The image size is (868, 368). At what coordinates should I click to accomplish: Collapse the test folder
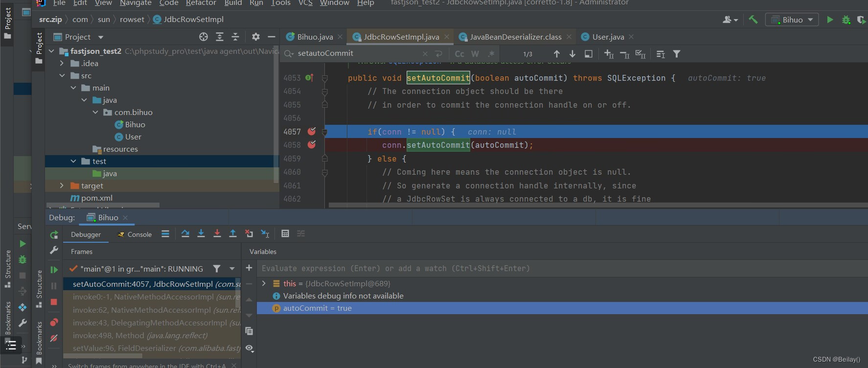pyautogui.click(x=73, y=161)
